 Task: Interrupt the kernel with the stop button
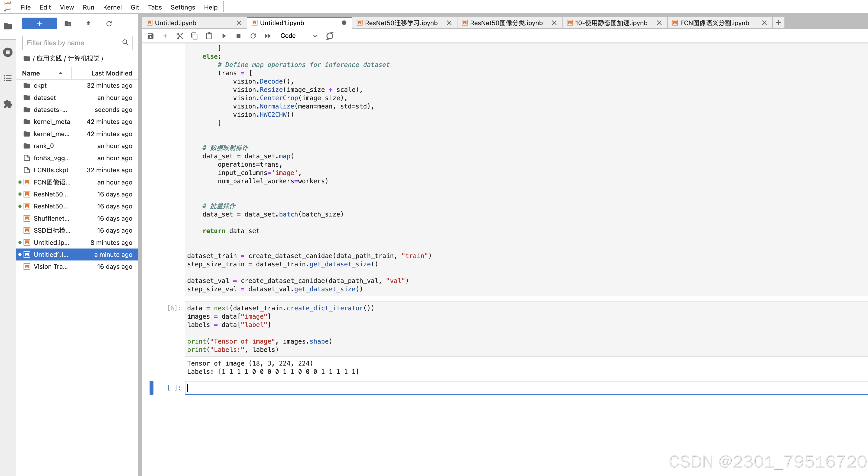(238, 36)
